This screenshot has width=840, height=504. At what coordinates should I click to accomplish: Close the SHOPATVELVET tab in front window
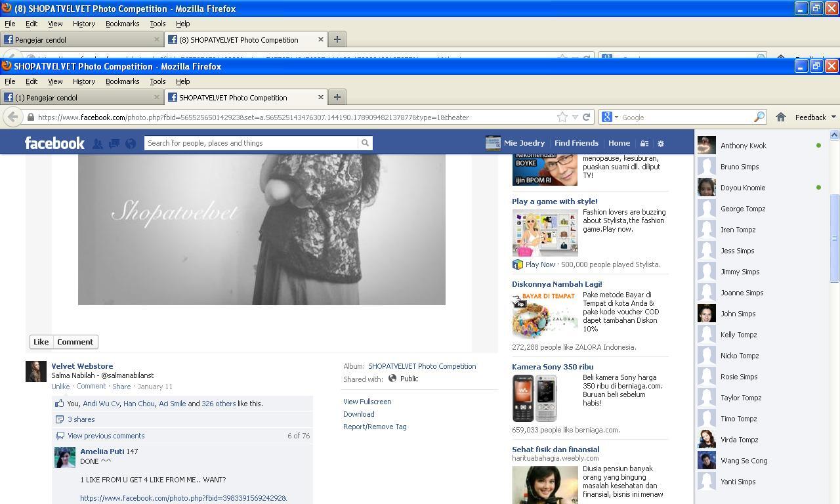coord(320,97)
